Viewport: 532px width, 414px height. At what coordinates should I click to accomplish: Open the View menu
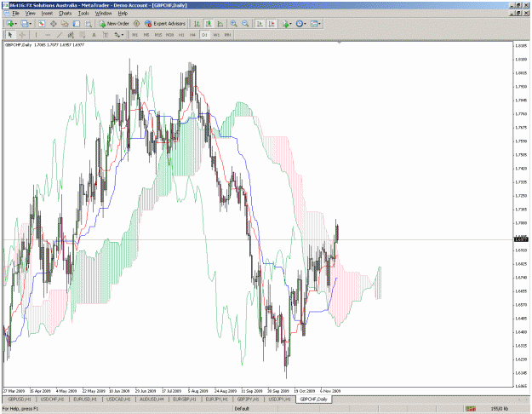[x=30, y=14]
